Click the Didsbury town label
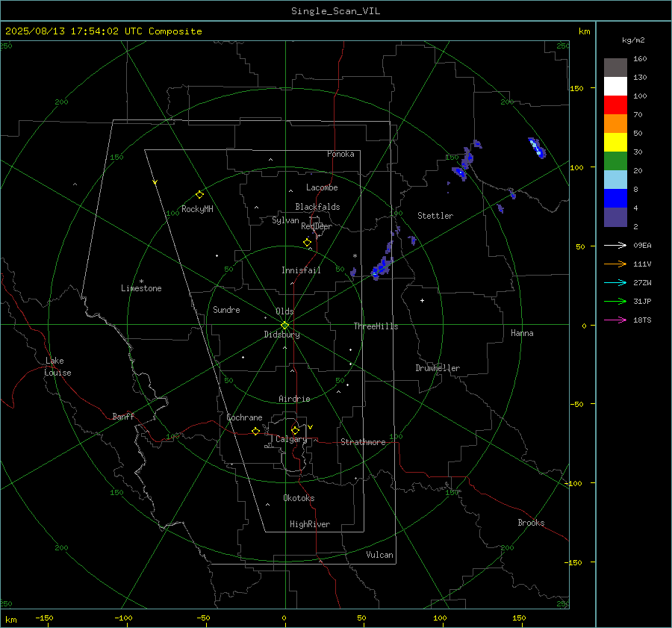The image size is (672, 628). (281, 335)
